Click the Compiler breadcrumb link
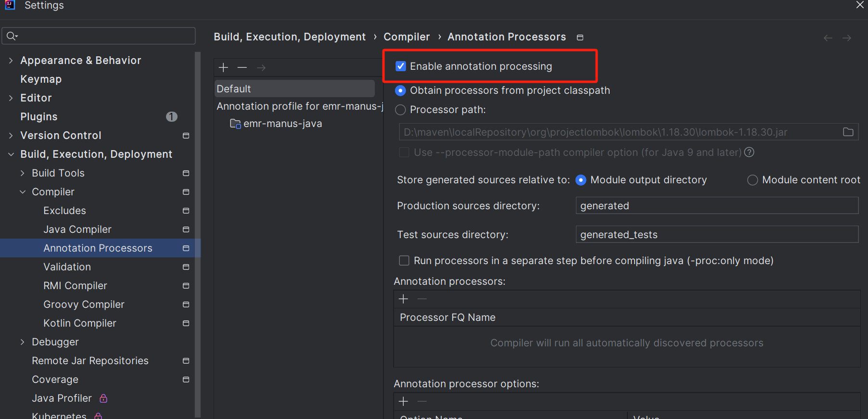Image resolution: width=868 pixels, height=419 pixels. [407, 37]
